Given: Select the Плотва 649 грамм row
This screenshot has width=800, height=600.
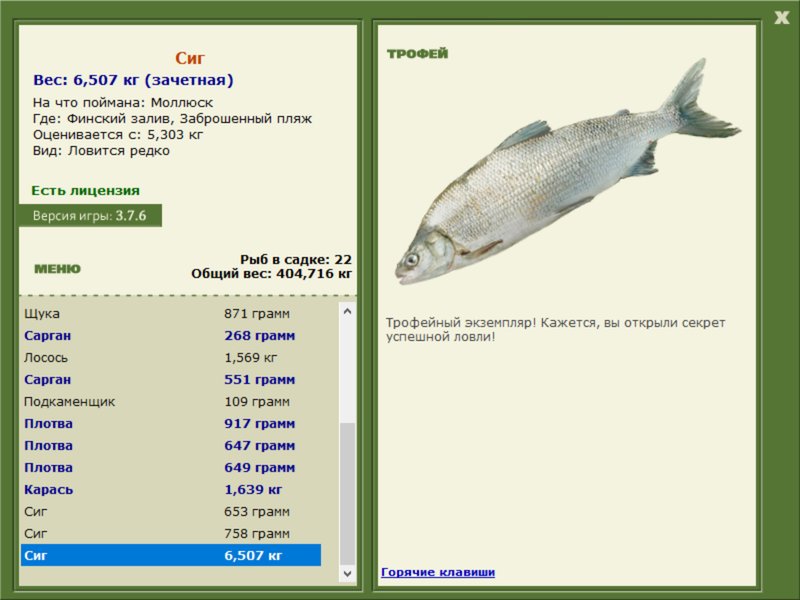Looking at the screenshot, I should [x=171, y=467].
